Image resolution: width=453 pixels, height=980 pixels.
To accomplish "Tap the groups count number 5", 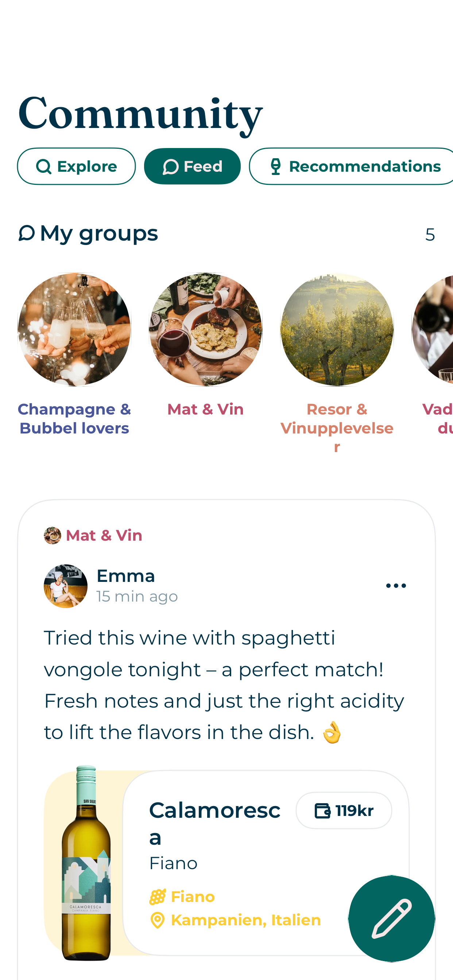I will point(430,234).
